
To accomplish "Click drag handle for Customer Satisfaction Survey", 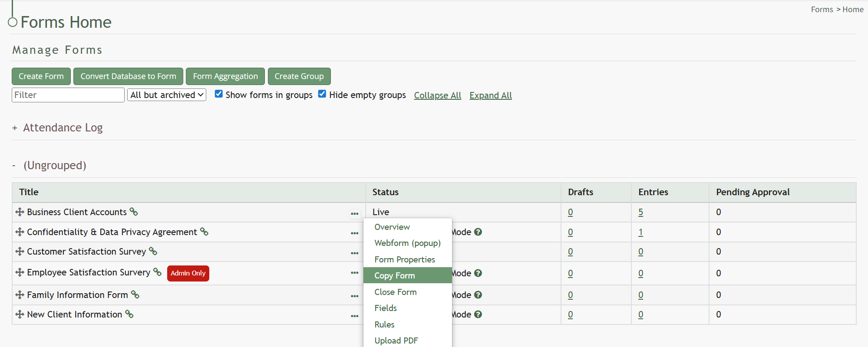I will (20, 252).
